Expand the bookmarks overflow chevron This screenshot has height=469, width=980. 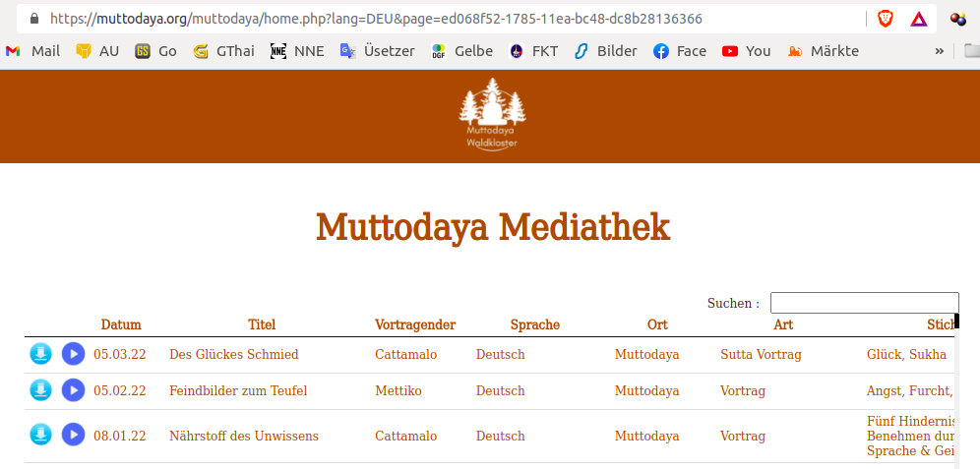tap(939, 51)
